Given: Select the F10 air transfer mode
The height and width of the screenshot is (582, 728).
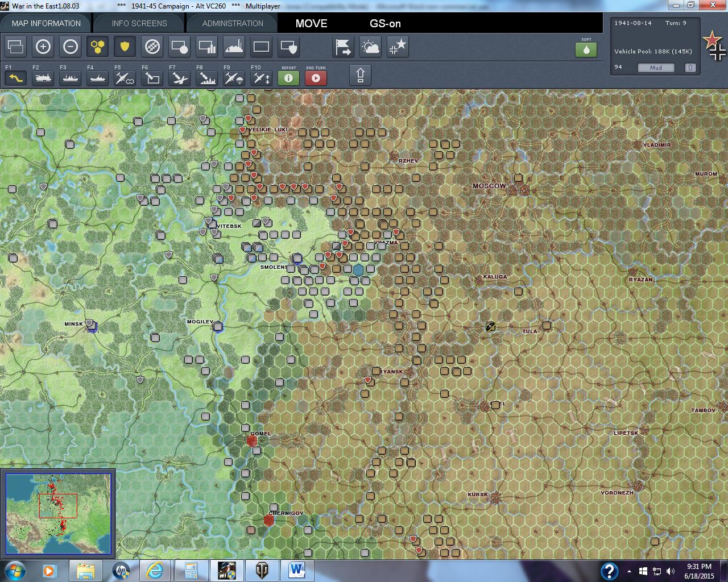Looking at the screenshot, I should click(261, 77).
